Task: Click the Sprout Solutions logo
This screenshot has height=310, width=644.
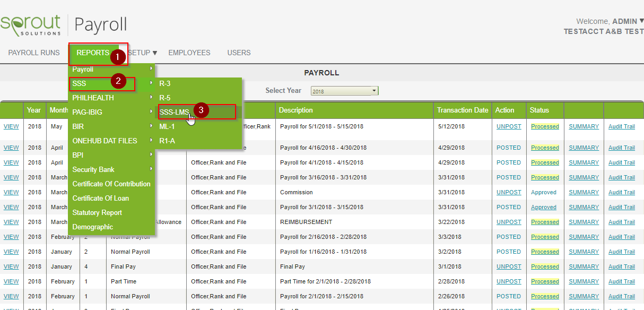Action: point(31,25)
